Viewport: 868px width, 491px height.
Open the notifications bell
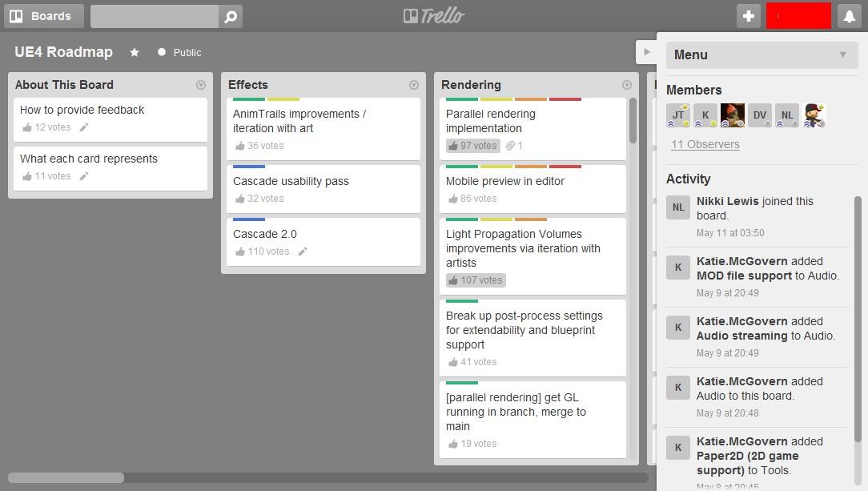pos(849,16)
